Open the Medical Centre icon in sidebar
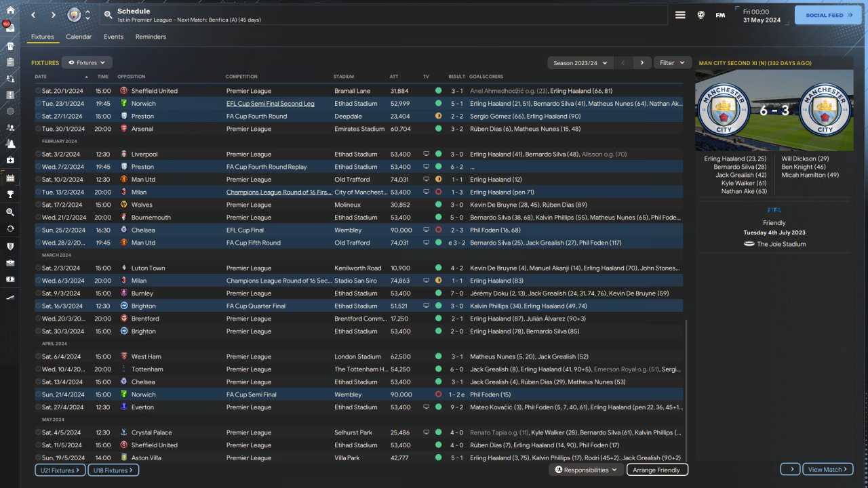This screenshot has height=488, width=868. [10, 160]
